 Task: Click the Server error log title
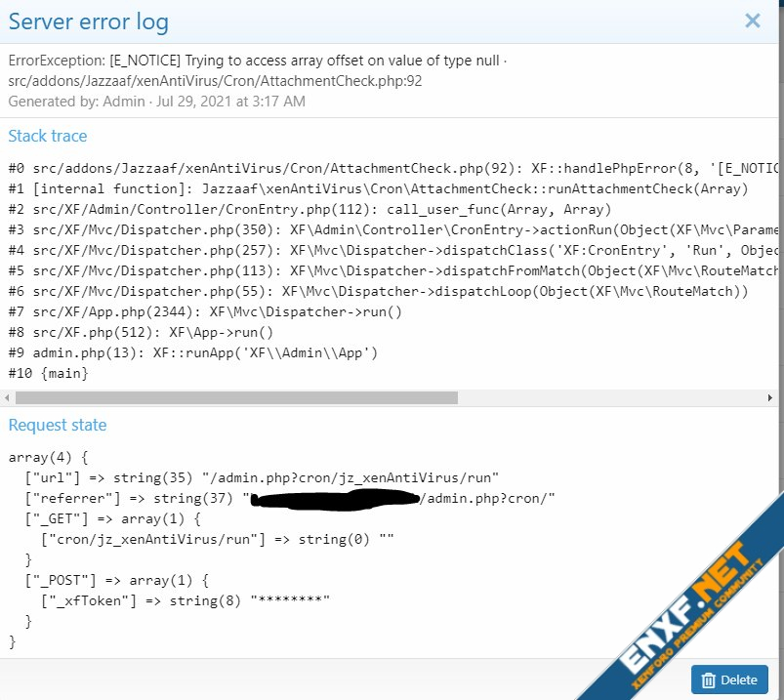click(88, 21)
